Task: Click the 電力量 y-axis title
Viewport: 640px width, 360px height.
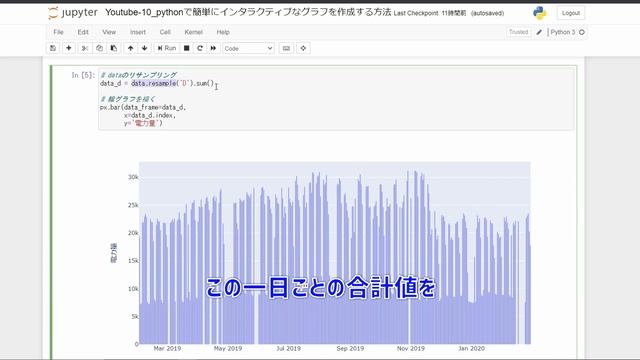Action: [114, 253]
